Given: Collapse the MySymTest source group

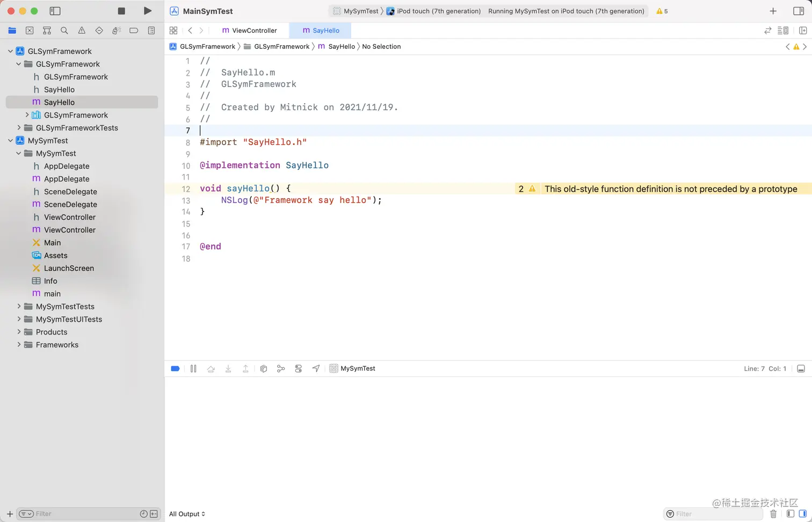Looking at the screenshot, I should (19, 154).
